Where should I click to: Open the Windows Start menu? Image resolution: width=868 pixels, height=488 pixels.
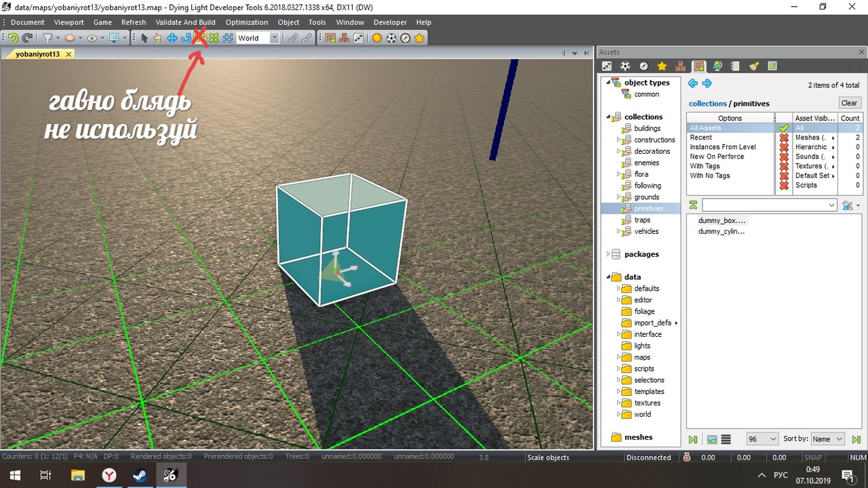[14, 475]
